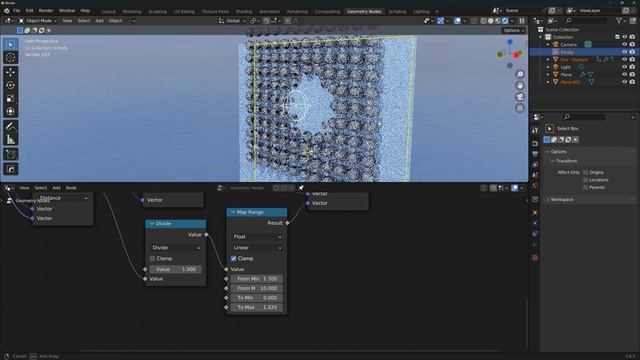This screenshot has width=640, height=360.
Task: Open Global transform orientation dropdown
Action: [x=232, y=20]
